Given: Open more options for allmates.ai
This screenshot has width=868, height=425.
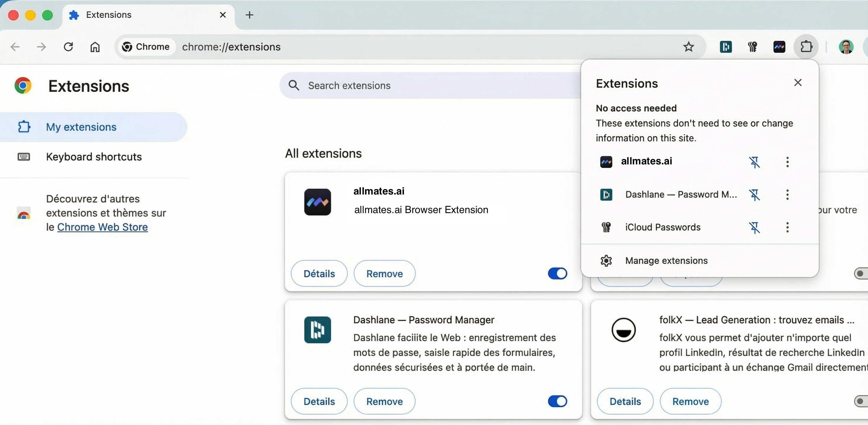Looking at the screenshot, I should (x=787, y=162).
